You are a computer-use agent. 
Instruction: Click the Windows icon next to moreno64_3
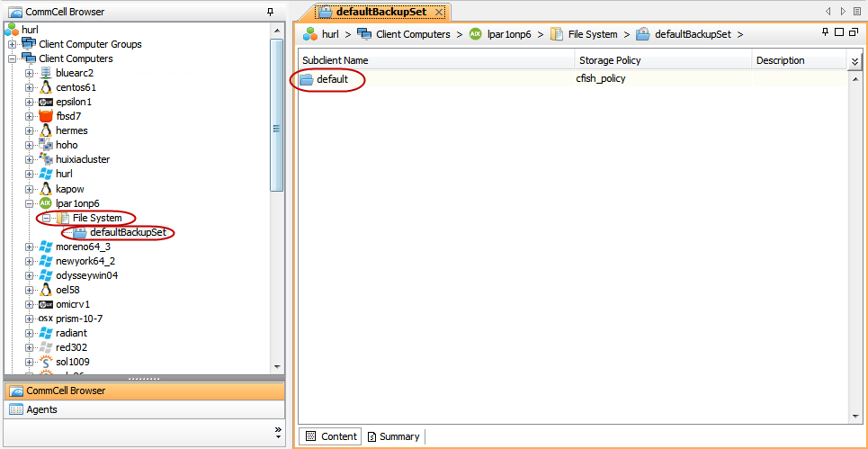pyautogui.click(x=46, y=247)
